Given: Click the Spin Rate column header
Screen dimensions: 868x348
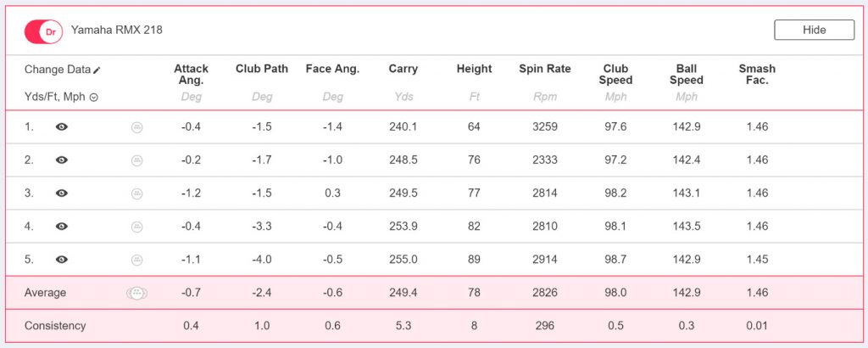Looking at the screenshot, I should (545, 70).
